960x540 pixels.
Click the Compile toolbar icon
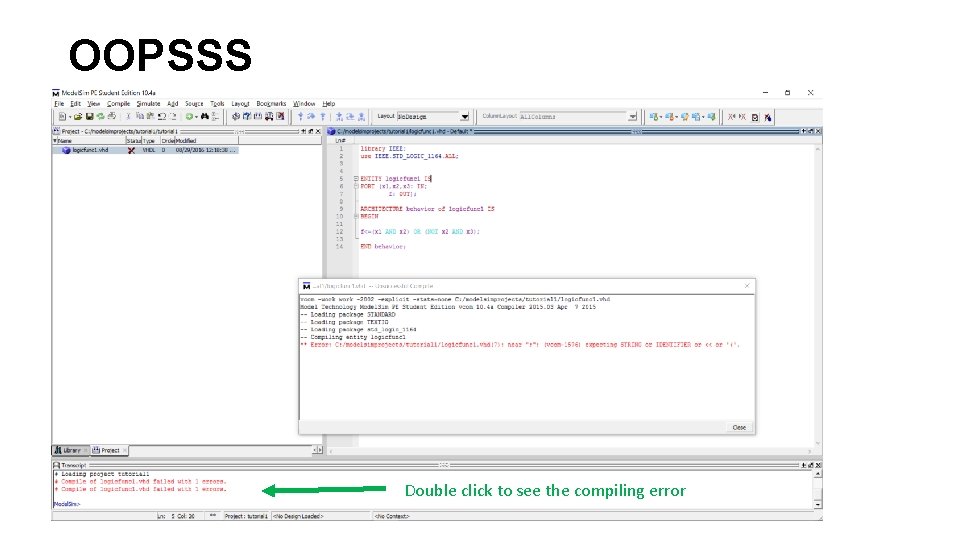click(236, 116)
